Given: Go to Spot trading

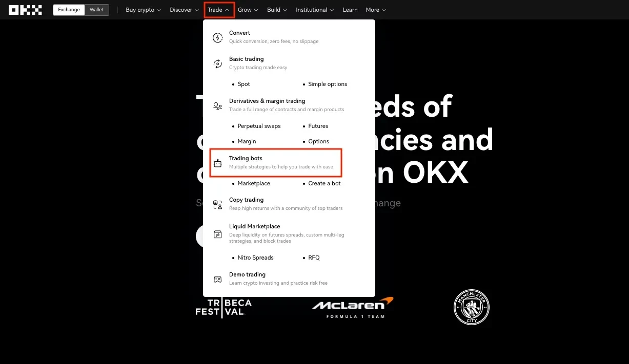Looking at the screenshot, I should click(243, 84).
